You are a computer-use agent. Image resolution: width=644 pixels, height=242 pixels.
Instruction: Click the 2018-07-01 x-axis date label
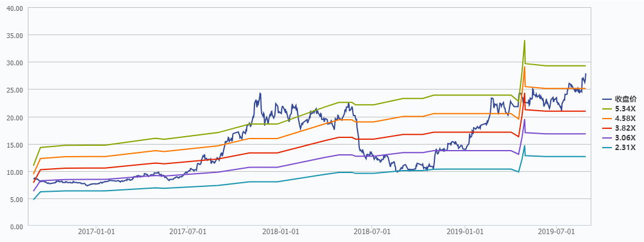tap(373, 232)
